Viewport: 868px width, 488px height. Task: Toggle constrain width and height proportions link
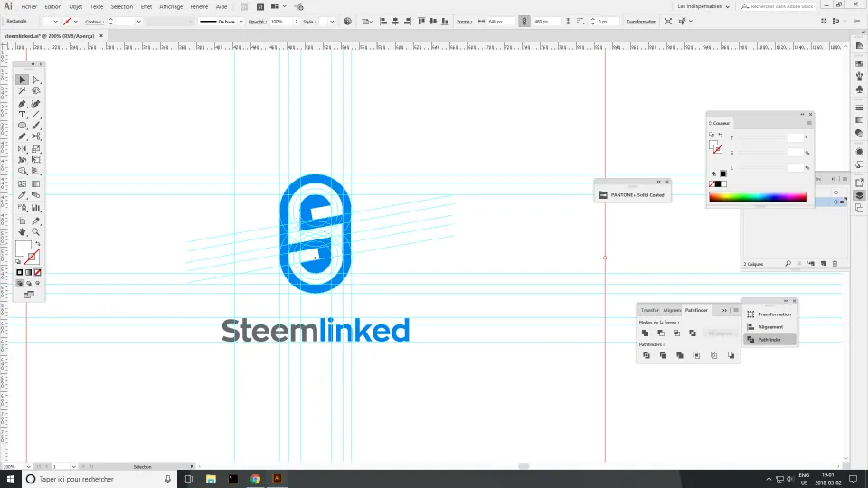524,21
